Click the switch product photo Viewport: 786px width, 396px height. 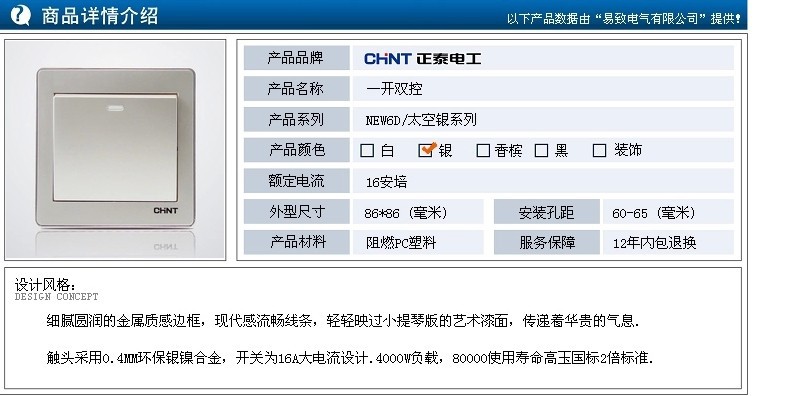115,150
